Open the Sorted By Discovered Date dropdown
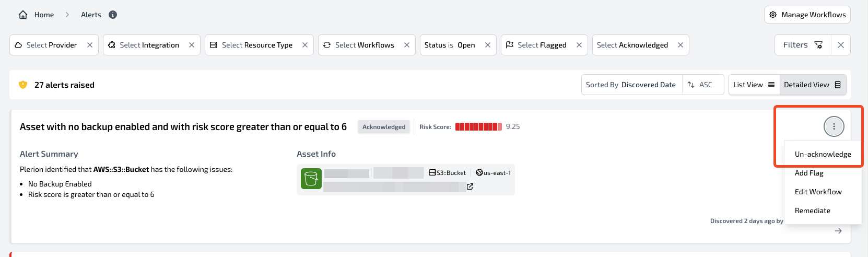The height and width of the screenshot is (257, 868). point(631,85)
